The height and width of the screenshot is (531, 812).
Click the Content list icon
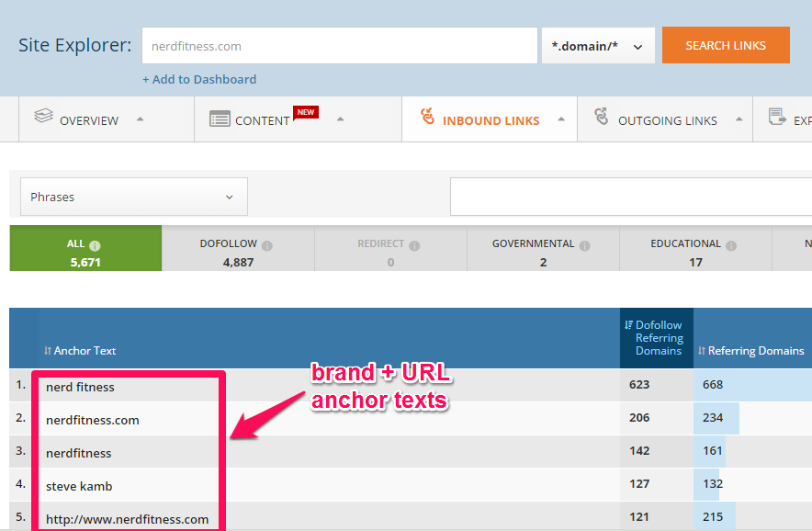(220, 119)
